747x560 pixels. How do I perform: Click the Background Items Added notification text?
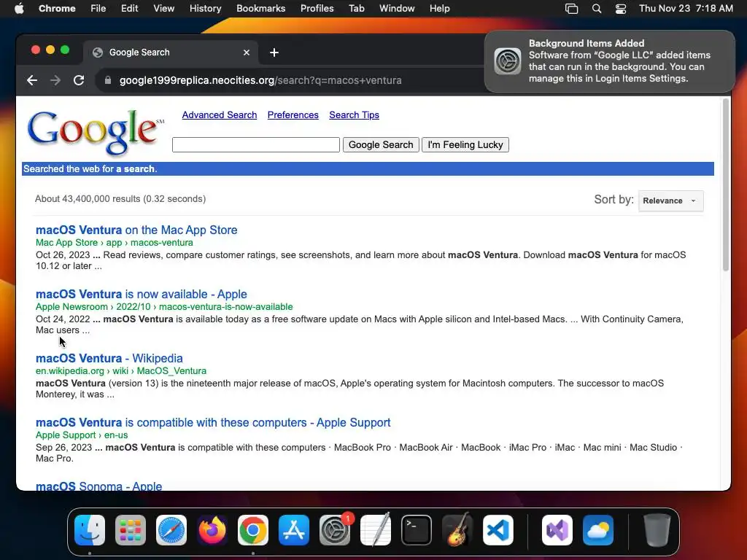point(619,61)
